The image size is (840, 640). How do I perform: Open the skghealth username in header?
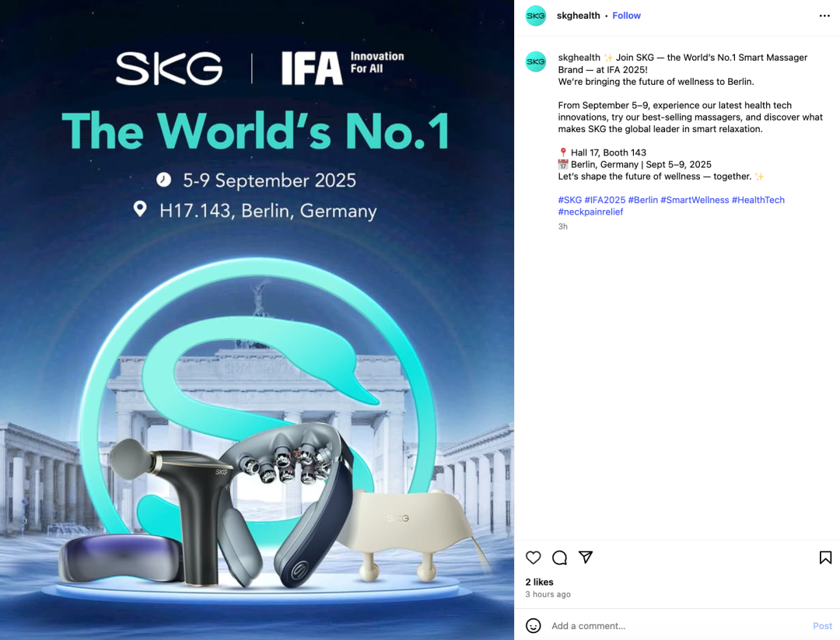pos(578,16)
